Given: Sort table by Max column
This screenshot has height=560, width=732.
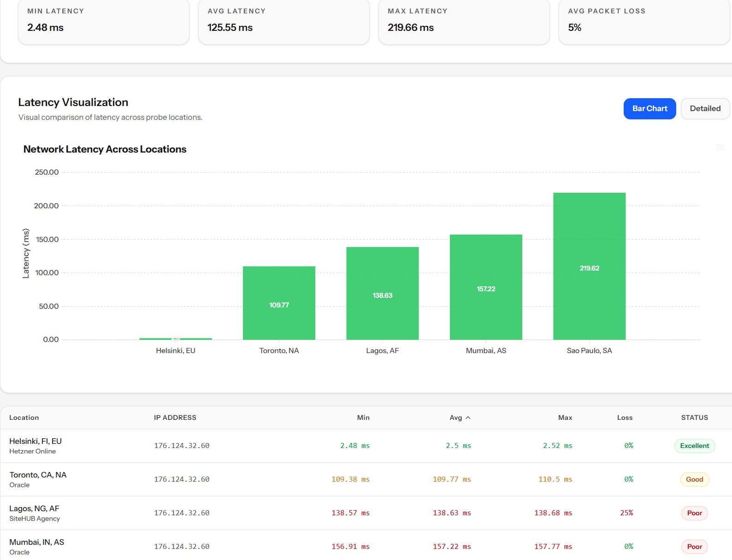Looking at the screenshot, I should pyautogui.click(x=565, y=418).
